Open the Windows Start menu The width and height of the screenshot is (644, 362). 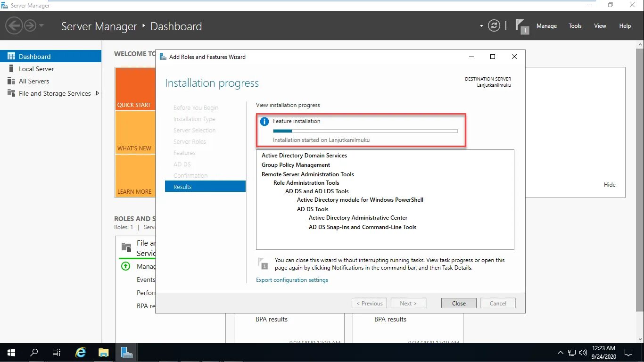11,353
